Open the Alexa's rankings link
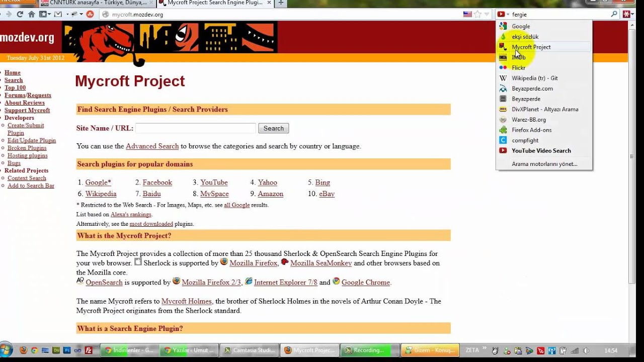Viewport: 644px width, 362px height. pyautogui.click(x=131, y=215)
